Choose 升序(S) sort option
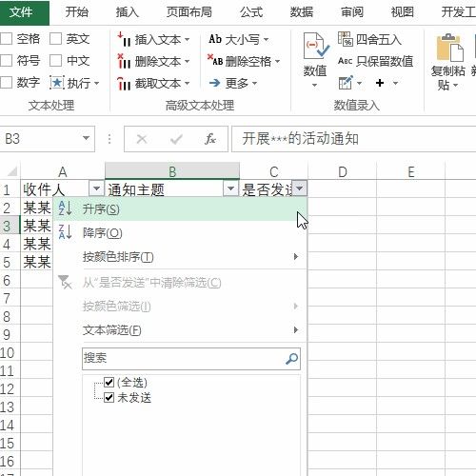Viewport: 476px width, 476px height. pyautogui.click(x=180, y=209)
